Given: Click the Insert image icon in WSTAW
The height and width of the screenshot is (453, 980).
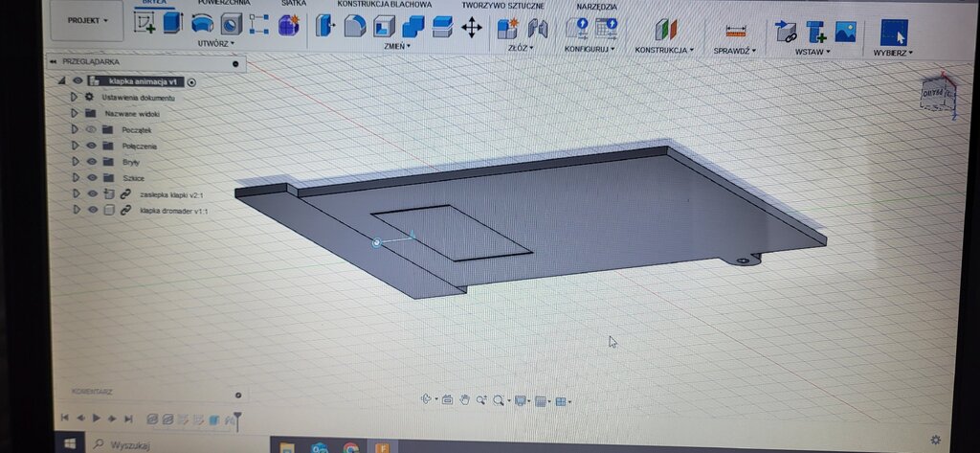Looking at the screenshot, I should pos(845,31).
